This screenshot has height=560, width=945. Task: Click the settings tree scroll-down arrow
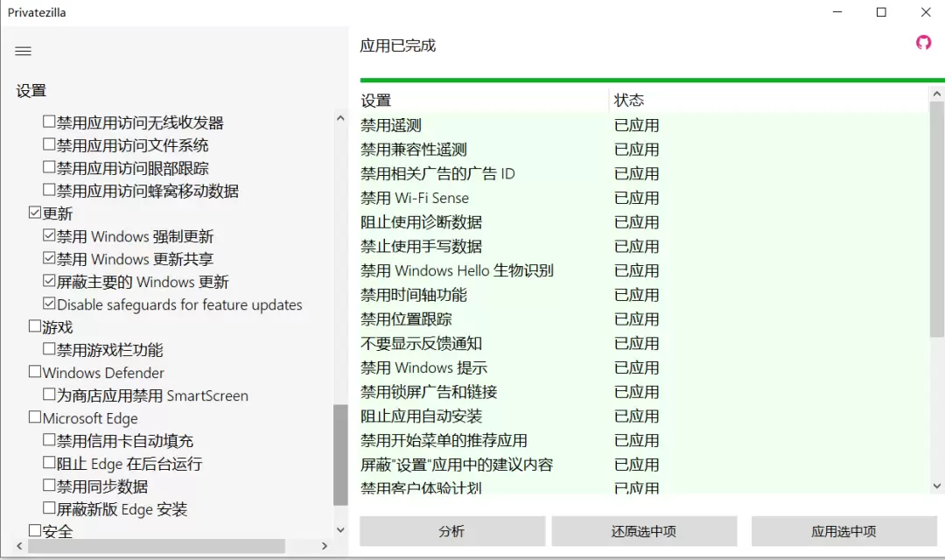click(x=340, y=530)
